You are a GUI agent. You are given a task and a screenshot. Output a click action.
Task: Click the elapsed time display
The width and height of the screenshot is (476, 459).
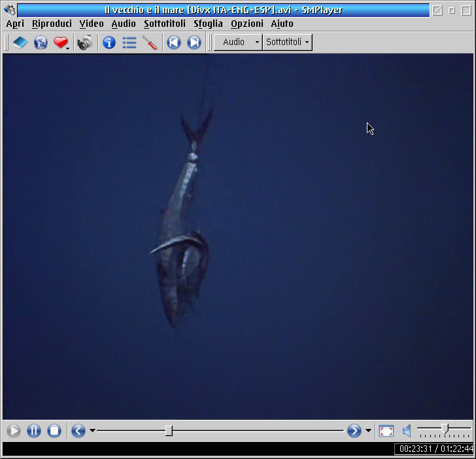(x=414, y=449)
